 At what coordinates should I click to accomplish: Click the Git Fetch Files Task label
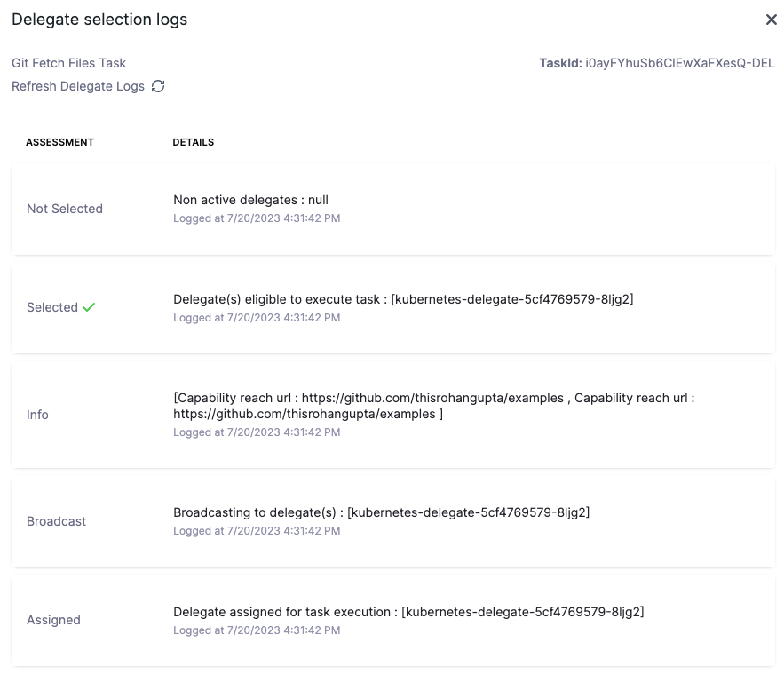click(68, 63)
